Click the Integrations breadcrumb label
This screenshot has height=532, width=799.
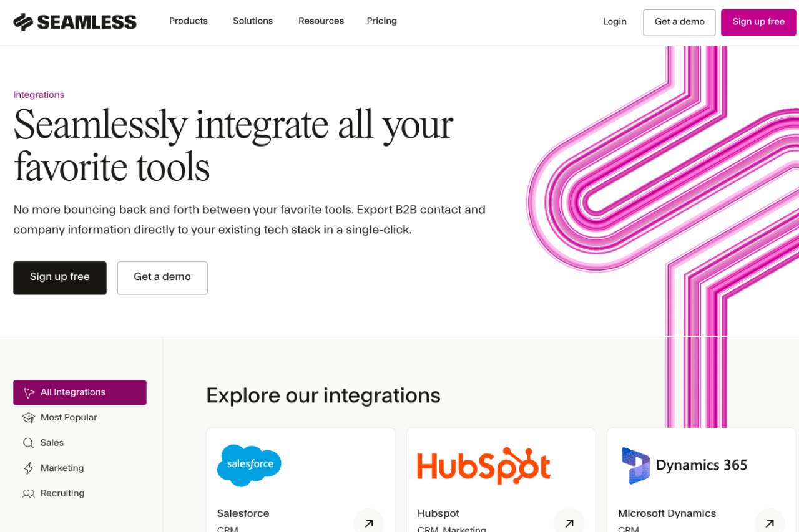[39, 95]
